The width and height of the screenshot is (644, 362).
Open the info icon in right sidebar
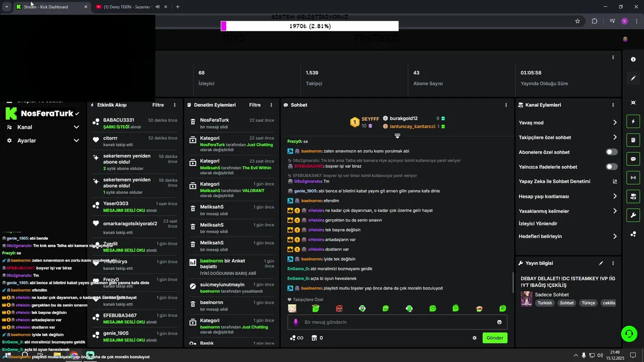(633, 59)
